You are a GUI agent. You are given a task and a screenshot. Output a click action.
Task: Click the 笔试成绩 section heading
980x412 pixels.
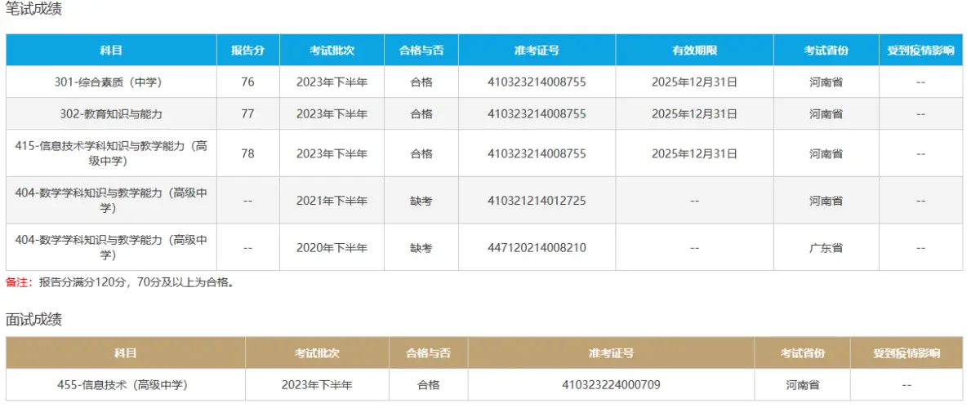click(x=33, y=11)
